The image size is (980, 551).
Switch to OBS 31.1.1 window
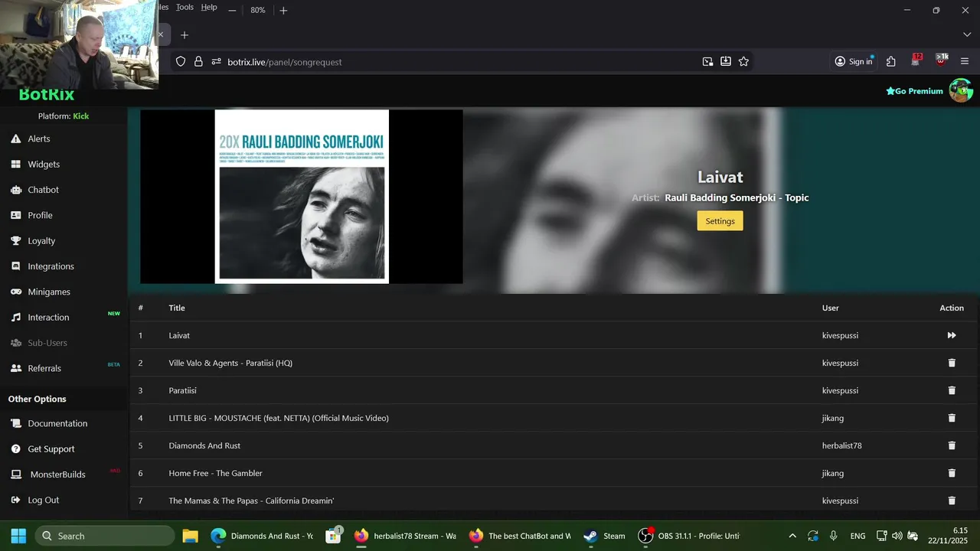click(689, 536)
